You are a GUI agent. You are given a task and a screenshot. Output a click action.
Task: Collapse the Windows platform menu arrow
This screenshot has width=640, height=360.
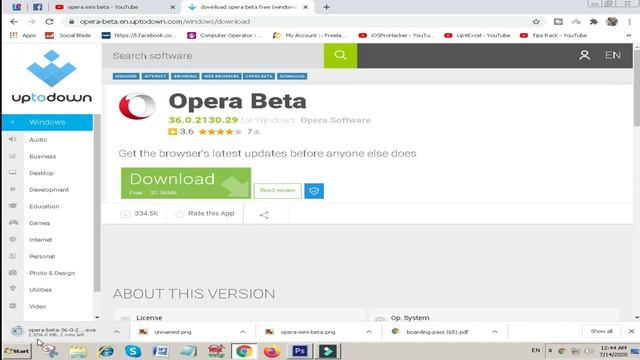click(13, 122)
